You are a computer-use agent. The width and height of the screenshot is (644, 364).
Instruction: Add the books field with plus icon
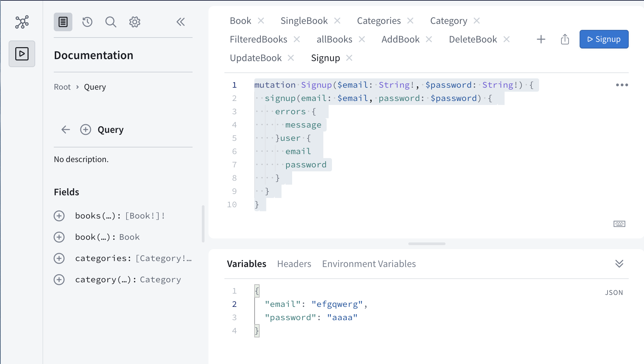(59, 216)
